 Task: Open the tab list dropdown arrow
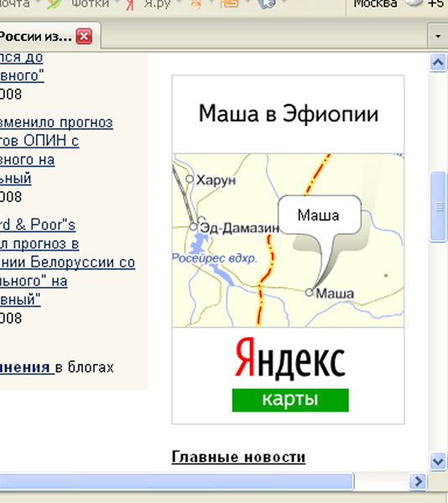(x=438, y=36)
